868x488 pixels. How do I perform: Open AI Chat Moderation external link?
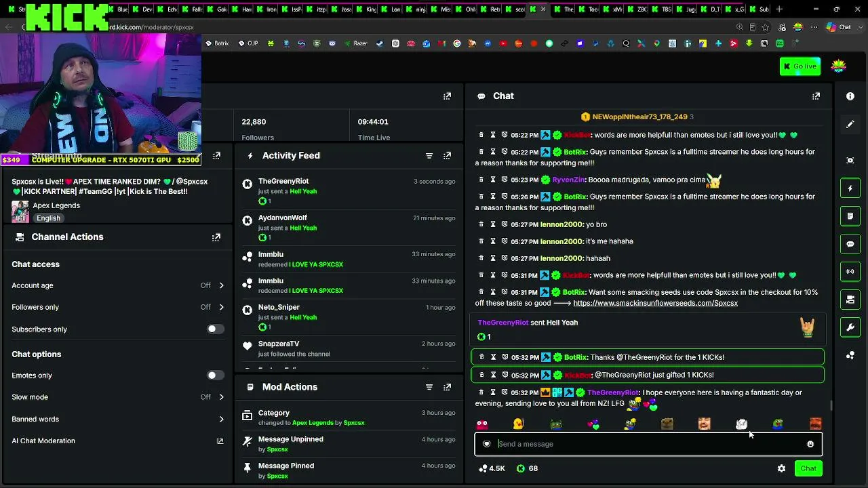(x=220, y=441)
